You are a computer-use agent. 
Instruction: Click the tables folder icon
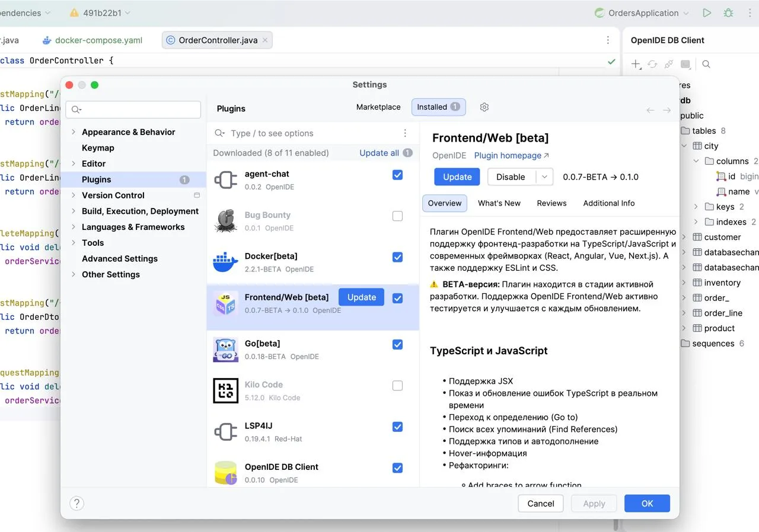click(685, 130)
